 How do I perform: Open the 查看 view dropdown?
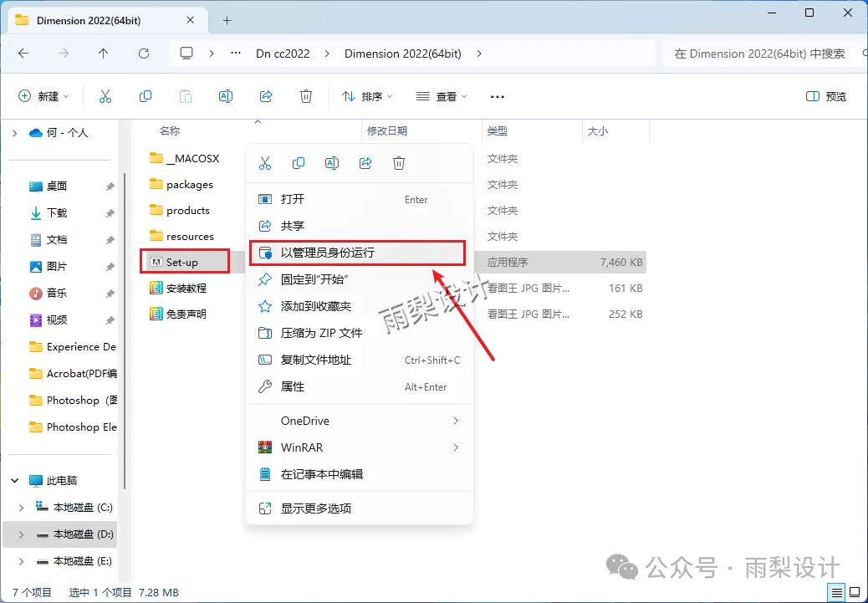click(x=442, y=96)
